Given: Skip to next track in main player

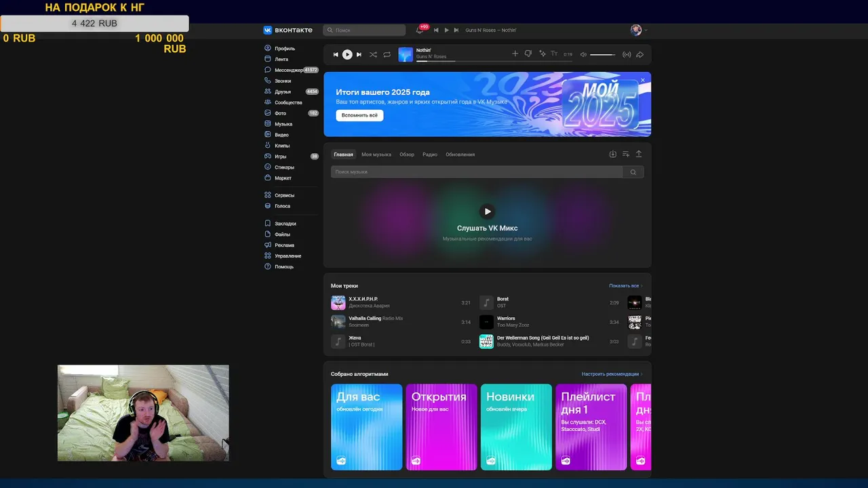Looking at the screenshot, I should point(359,54).
